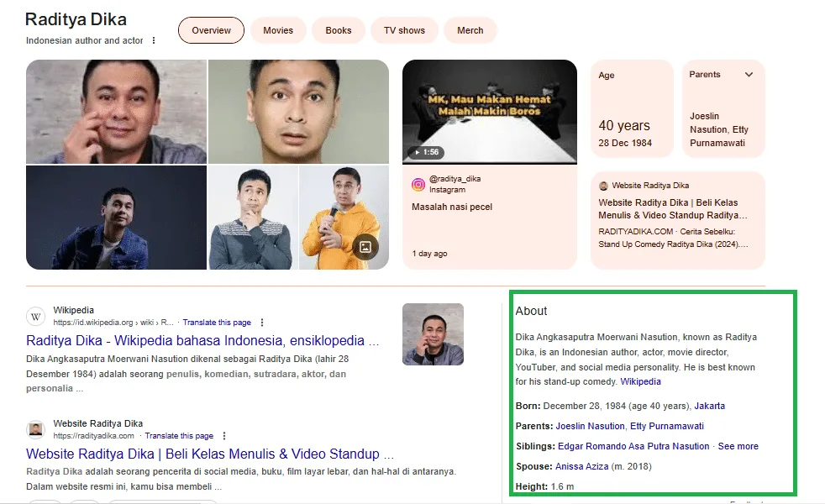
Task: Open the Books tab
Action: point(339,30)
